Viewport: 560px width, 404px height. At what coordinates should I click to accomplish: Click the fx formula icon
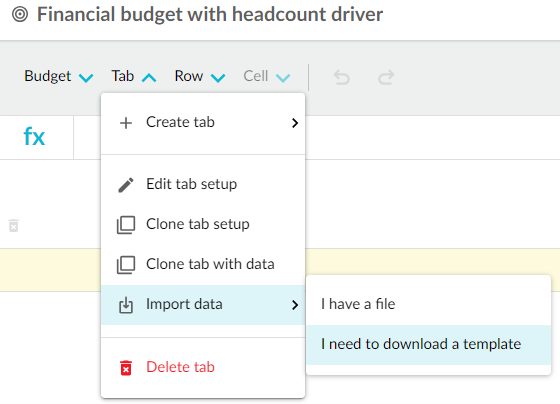34,137
